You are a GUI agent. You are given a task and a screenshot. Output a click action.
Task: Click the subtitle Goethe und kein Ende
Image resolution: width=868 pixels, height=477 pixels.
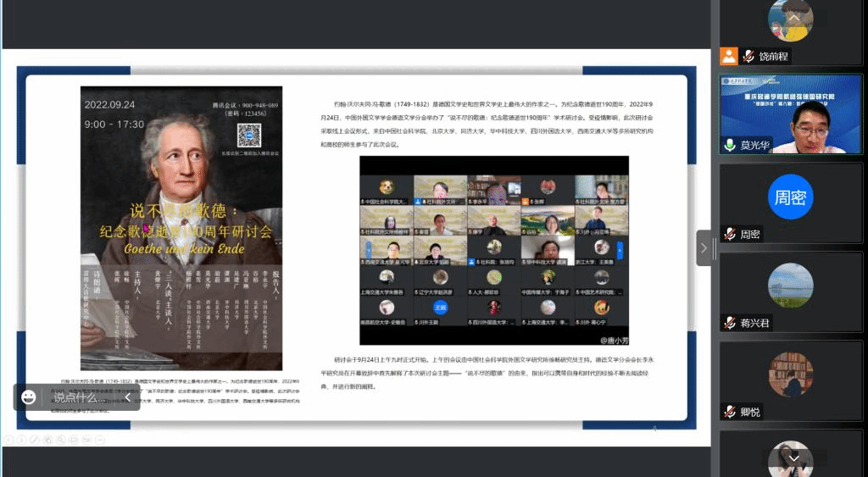184,249
